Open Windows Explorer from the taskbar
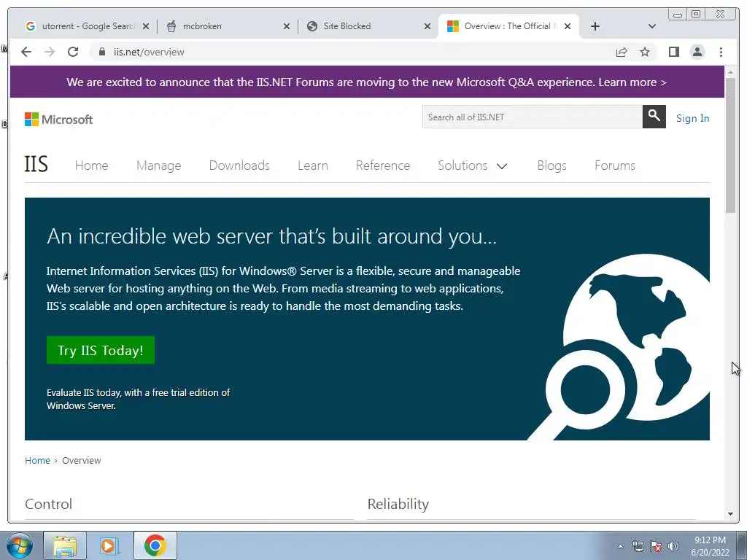 pyautogui.click(x=65, y=545)
